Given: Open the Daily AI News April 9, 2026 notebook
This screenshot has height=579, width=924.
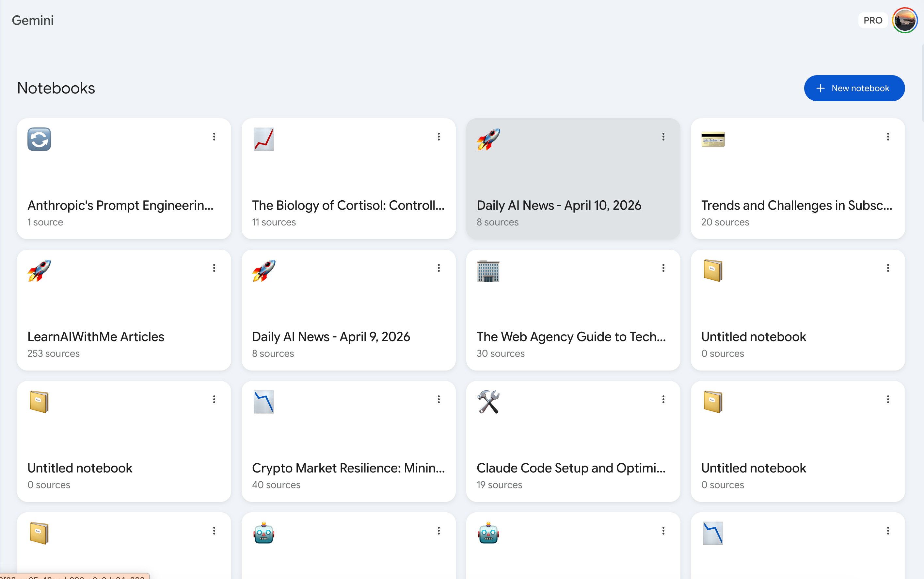Looking at the screenshot, I should pos(331,337).
